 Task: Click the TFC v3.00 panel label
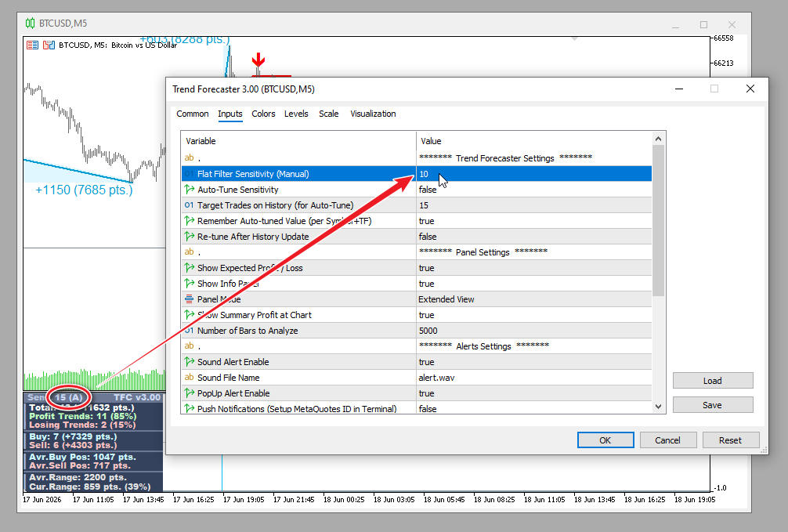(137, 397)
